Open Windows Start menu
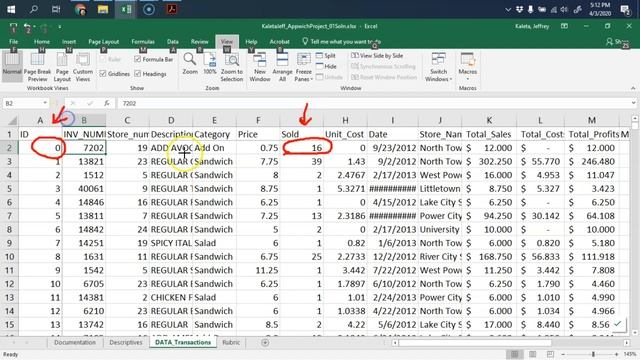The height and width of the screenshot is (360, 640). [11, 9]
